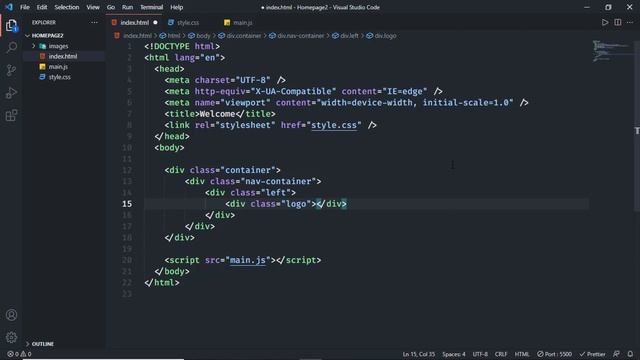Change the HTML language mode
Screen dimensions: 640x360
point(522,354)
